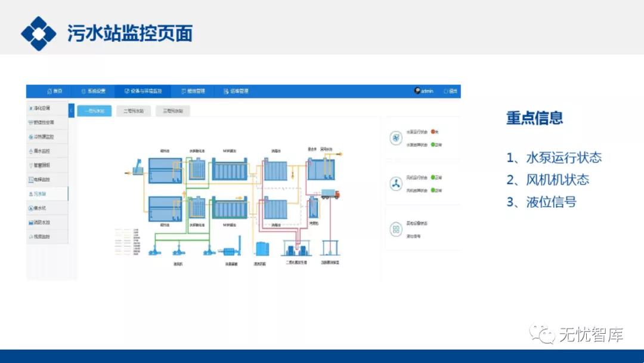Open the 系统设置 navbar menu
The width and height of the screenshot is (644, 363).
pos(94,91)
